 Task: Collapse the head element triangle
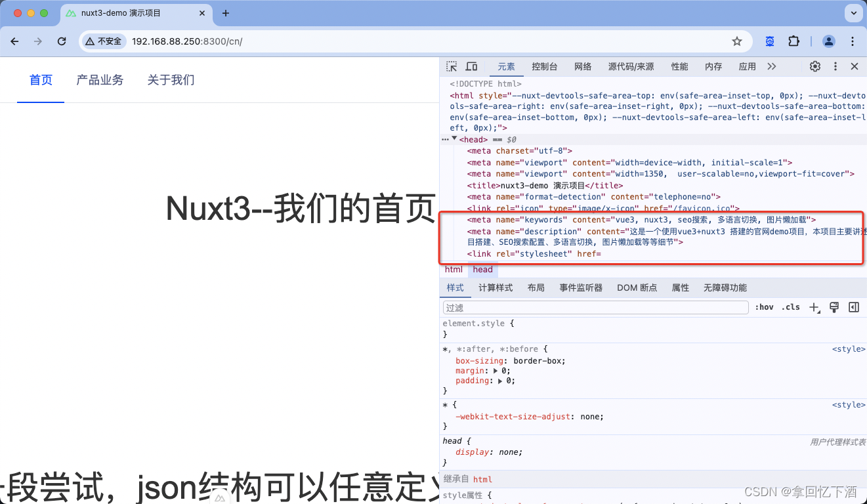[454, 139]
